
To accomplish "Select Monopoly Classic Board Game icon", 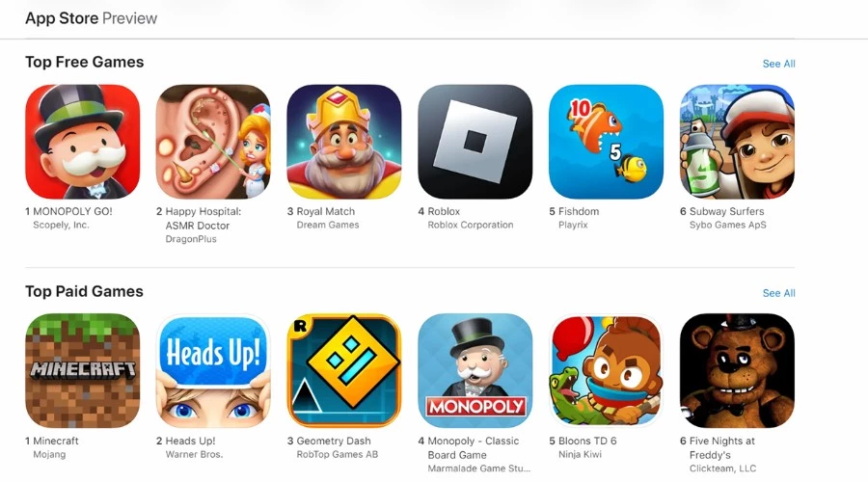I will pyautogui.click(x=475, y=371).
